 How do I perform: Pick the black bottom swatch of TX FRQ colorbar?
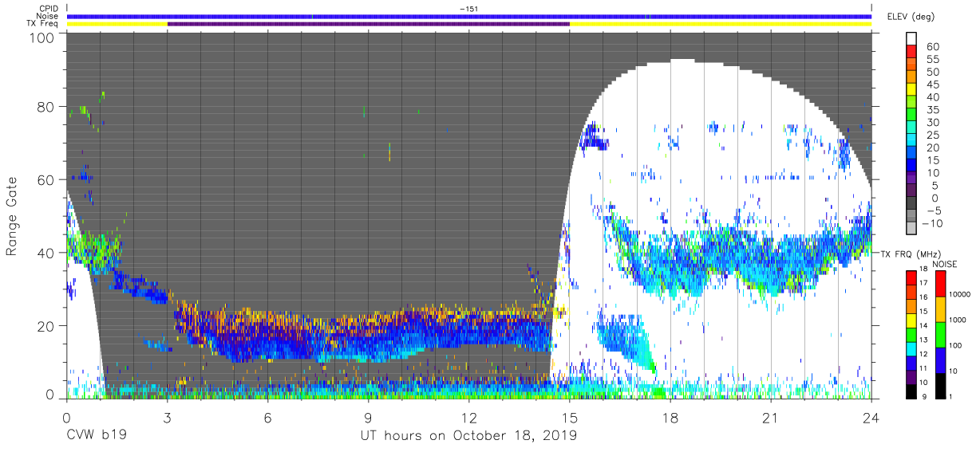[x=911, y=392]
